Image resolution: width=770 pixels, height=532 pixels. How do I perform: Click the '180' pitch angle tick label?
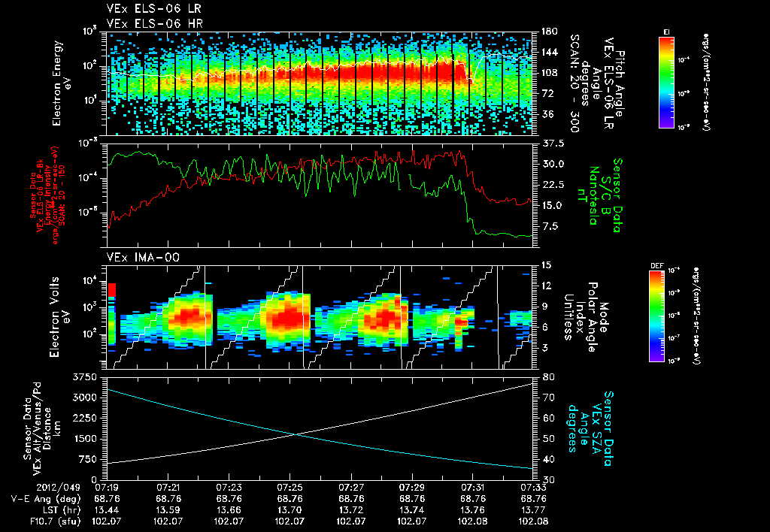[x=550, y=32]
